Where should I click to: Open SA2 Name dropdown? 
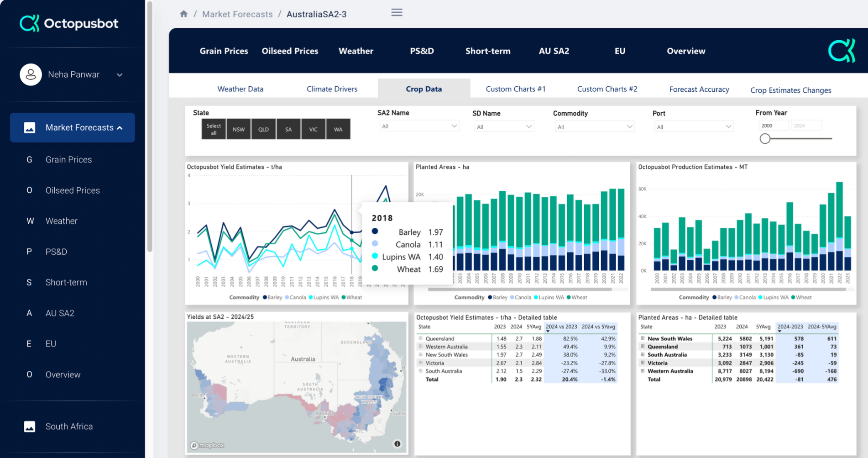pyautogui.click(x=418, y=126)
